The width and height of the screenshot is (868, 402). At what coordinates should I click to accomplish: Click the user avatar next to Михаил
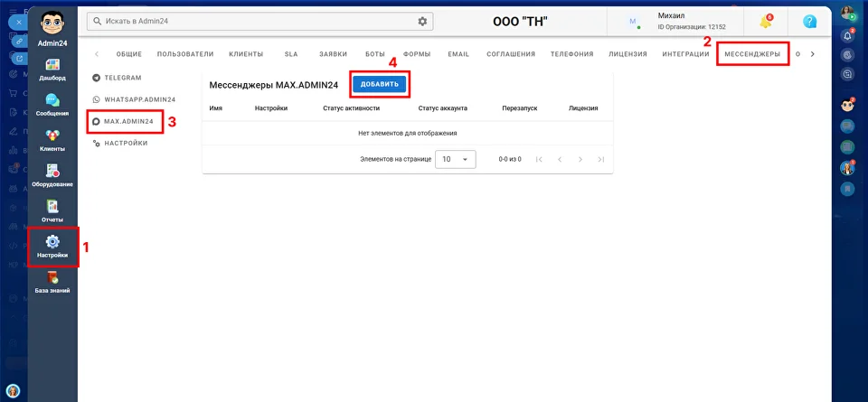click(x=633, y=22)
